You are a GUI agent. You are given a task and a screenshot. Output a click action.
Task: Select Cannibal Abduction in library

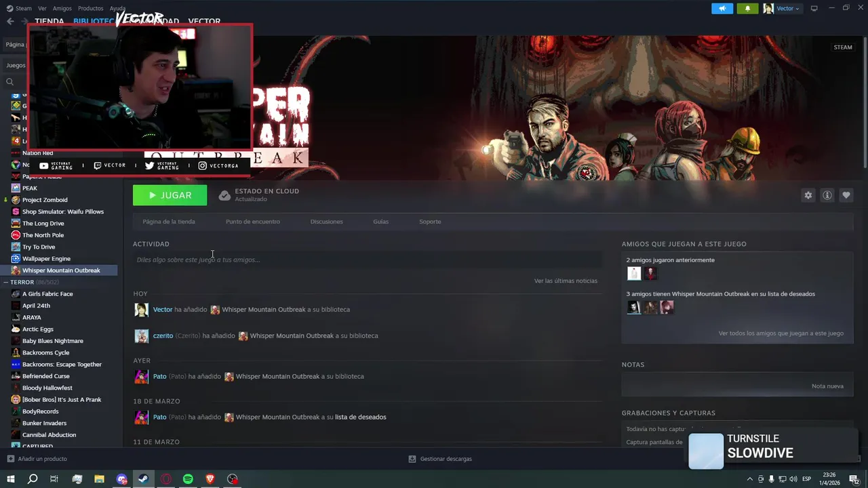click(x=49, y=435)
